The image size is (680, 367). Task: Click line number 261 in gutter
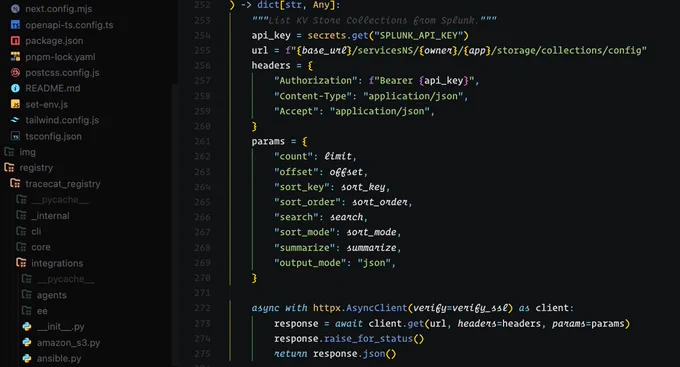202,141
